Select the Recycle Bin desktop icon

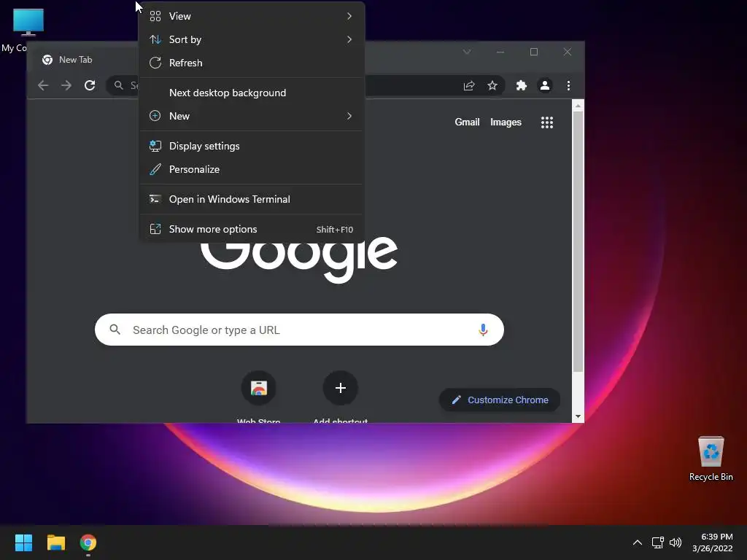(711, 458)
